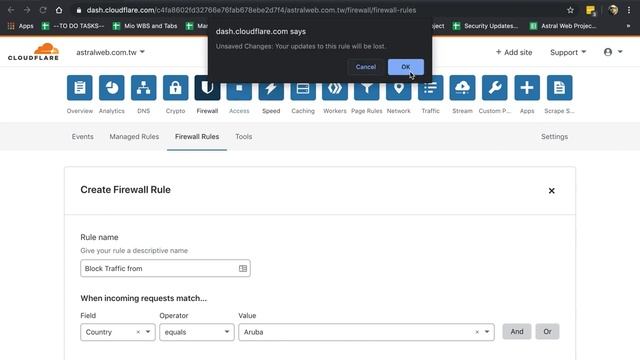Open the Overview section icon
The height and width of the screenshot is (360, 640).
point(80,88)
